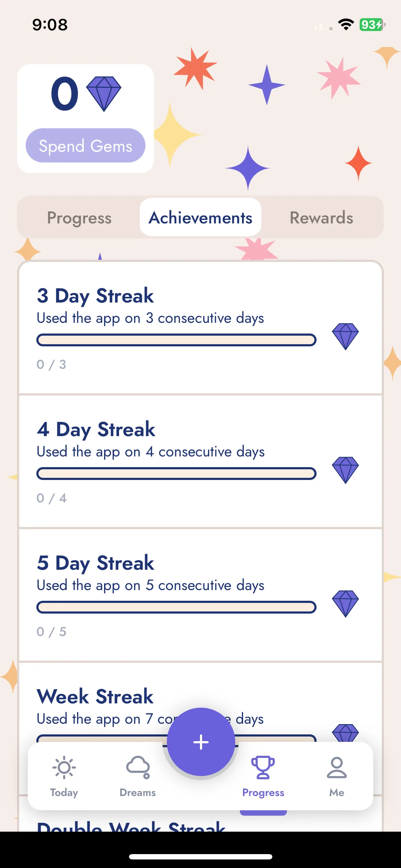Open the 3 Day Streak achievement title
This screenshot has width=401, height=868.
click(x=96, y=296)
